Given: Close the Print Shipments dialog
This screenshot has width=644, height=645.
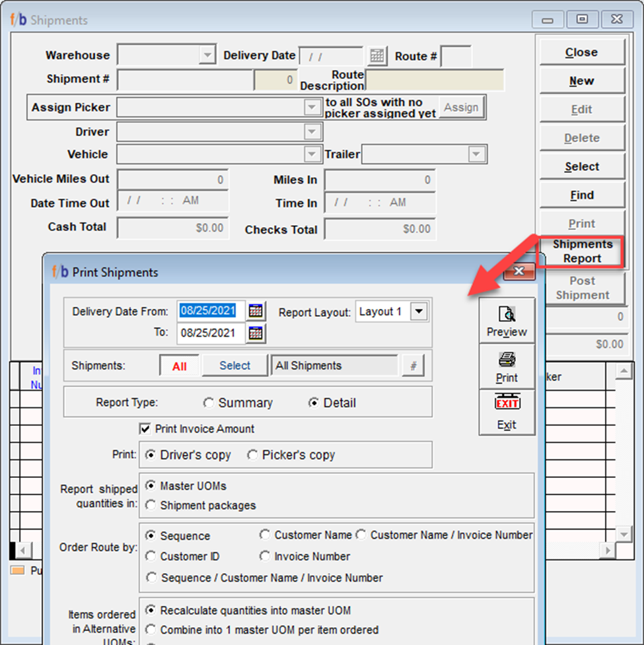Looking at the screenshot, I should click(519, 271).
